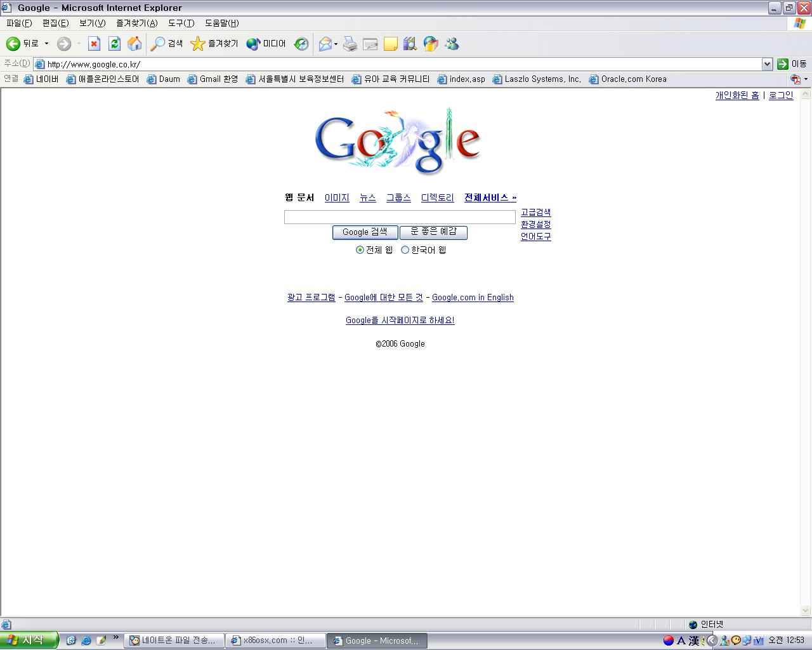812x650 pixels.
Task: Open the Back button history dropdown arrow
Action: [46, 44]
